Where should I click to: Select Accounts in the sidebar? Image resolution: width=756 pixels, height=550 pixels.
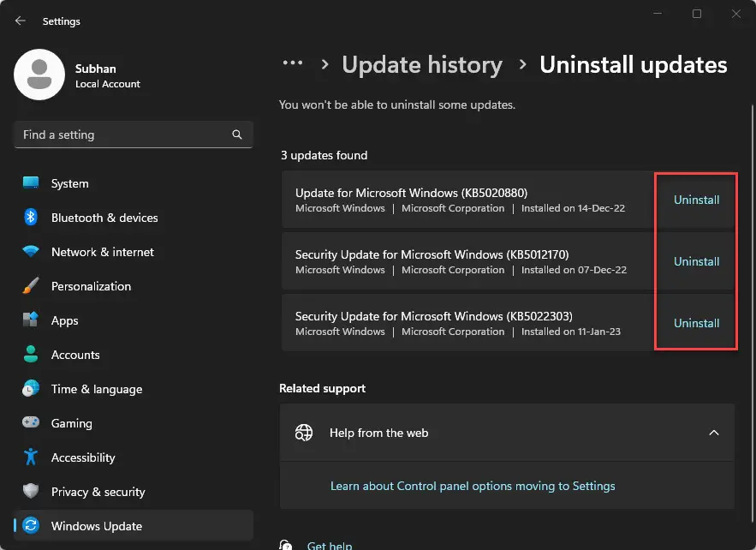(134, 355)
